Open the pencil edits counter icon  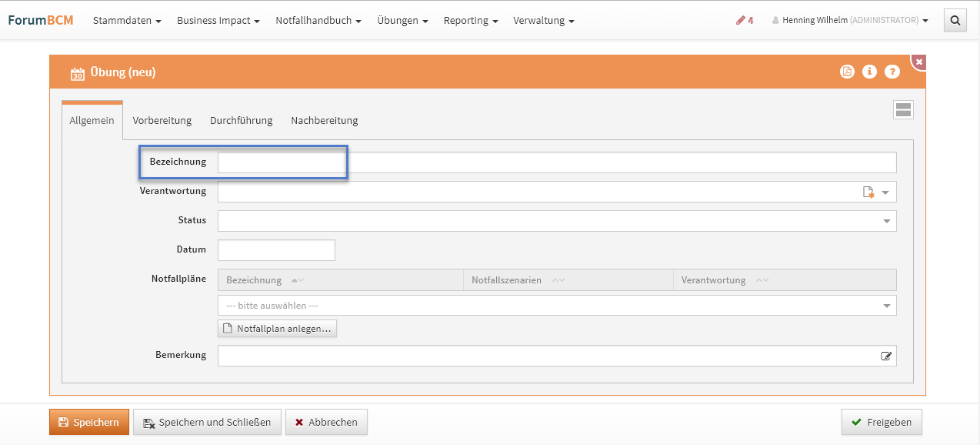pos(744,21)
